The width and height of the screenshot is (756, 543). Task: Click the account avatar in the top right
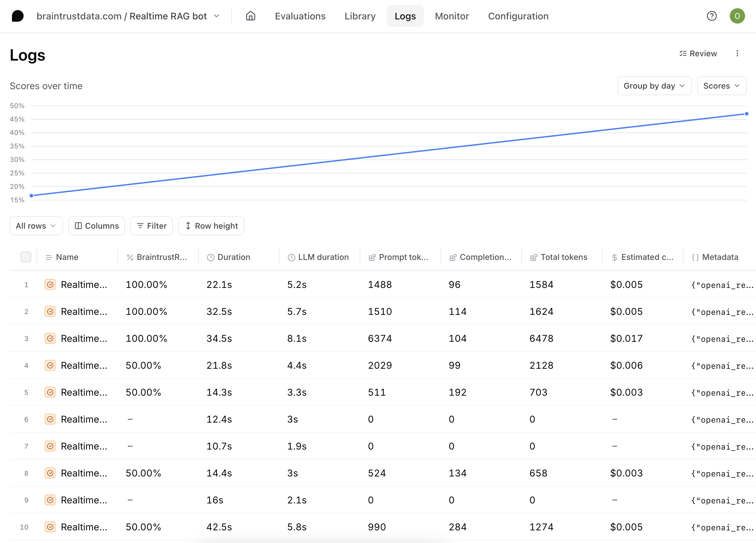click(x=737, y=16)
